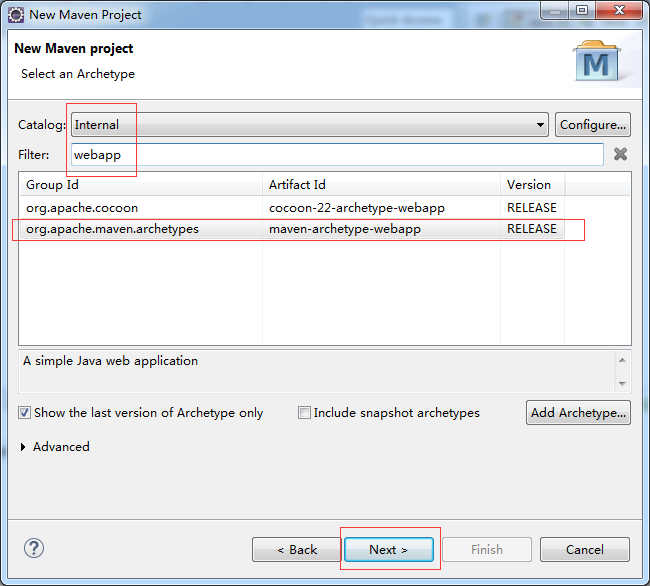Close the New Maven Project window
The height and width of the screenshot is (586, 650).
[619, 10]
